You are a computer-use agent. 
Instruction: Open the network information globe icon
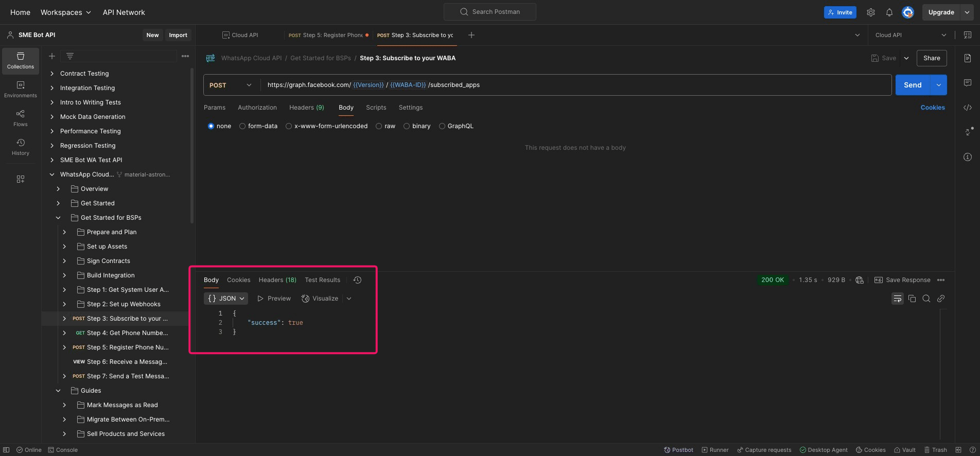coord(860,280)
